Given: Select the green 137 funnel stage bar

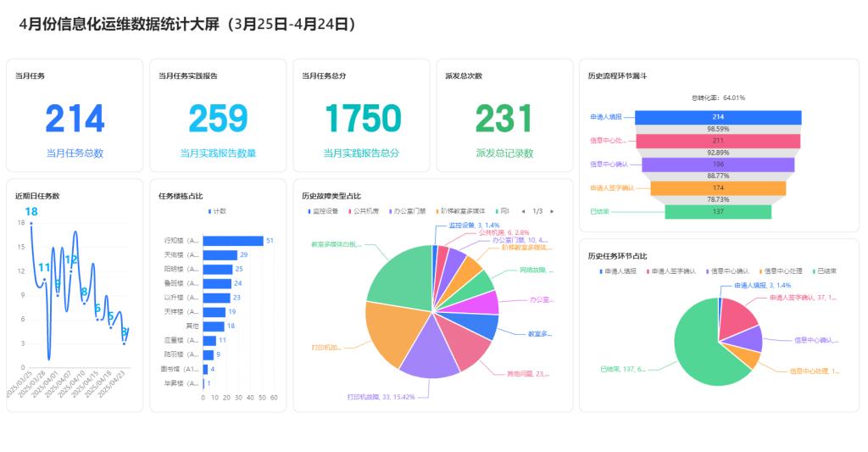Looking at the screenshot, I should point(718,212).
